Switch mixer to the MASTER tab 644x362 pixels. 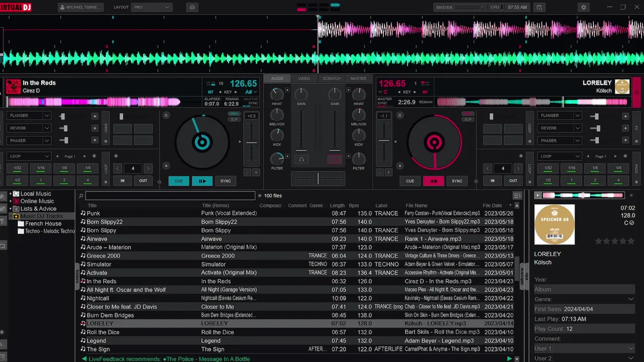pos(358,78)
